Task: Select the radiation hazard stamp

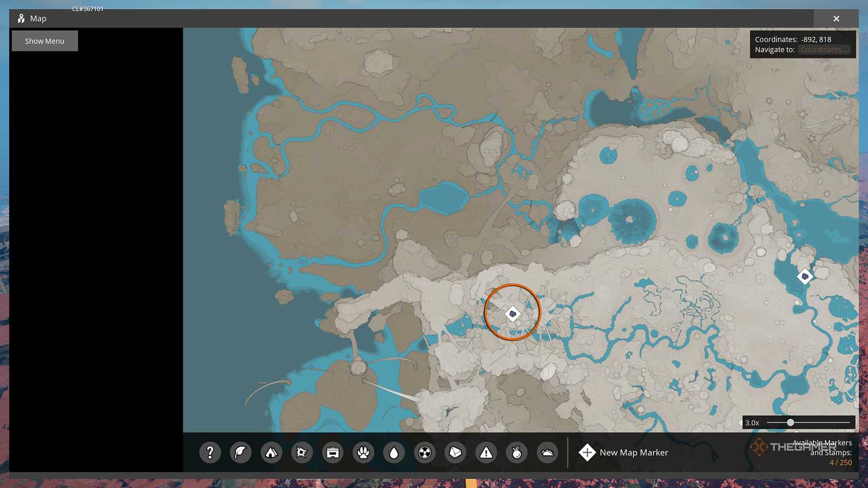Action: (x=425, y=452)
